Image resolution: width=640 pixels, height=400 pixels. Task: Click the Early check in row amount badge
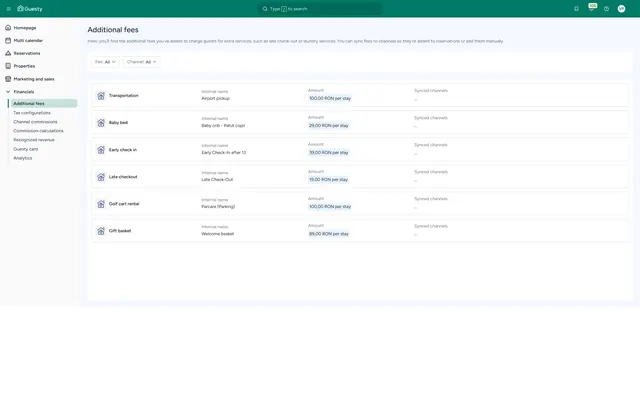329,153
